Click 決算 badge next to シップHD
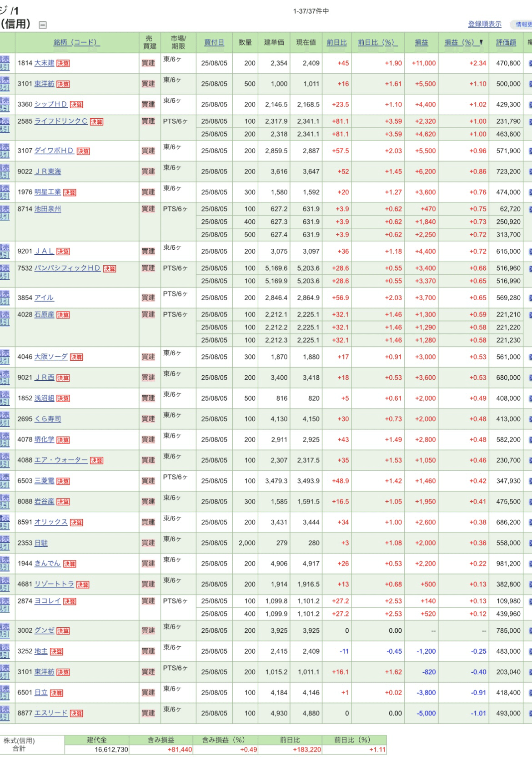Viewport: 532px width, 761px height. click(76, 105)
